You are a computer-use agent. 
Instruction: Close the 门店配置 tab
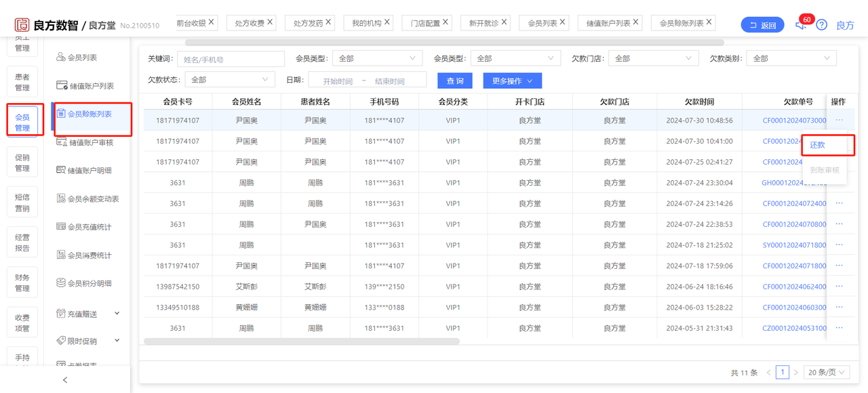pyautogui.click(x=446, y=22)
